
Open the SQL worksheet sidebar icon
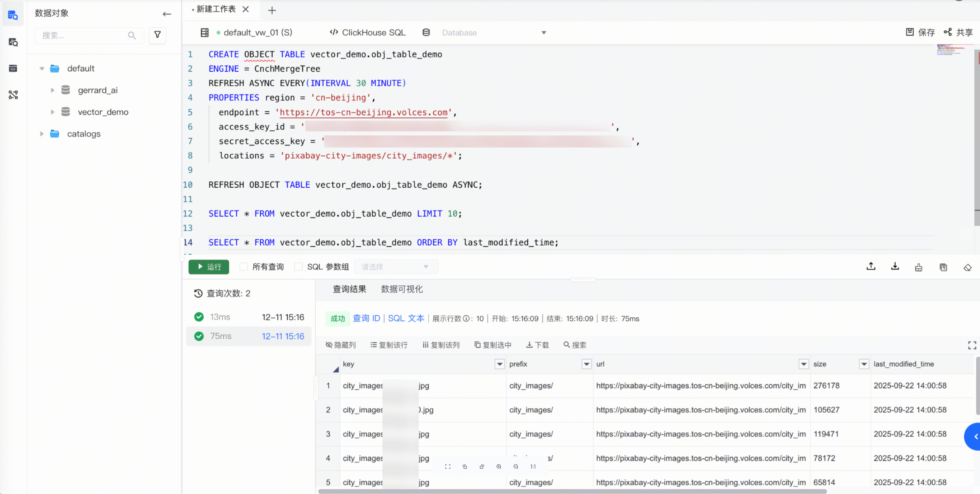click(13, 69)
